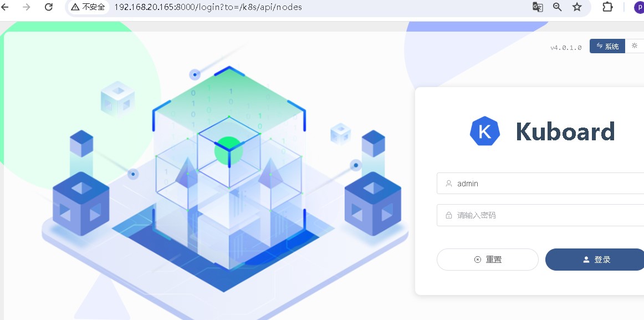Go back using the browser back arrow
Screen dimensions: 644x320
click(x=6, y=7)
